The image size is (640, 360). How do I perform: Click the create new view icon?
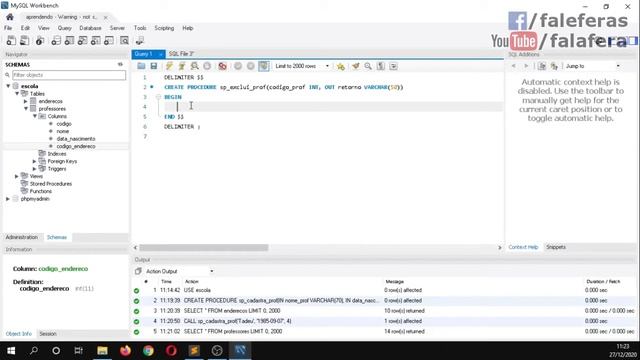click(x=82, y=40)
